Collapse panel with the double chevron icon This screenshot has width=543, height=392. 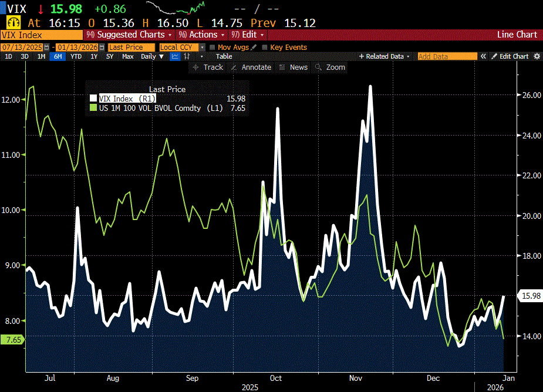coord(483,56)
